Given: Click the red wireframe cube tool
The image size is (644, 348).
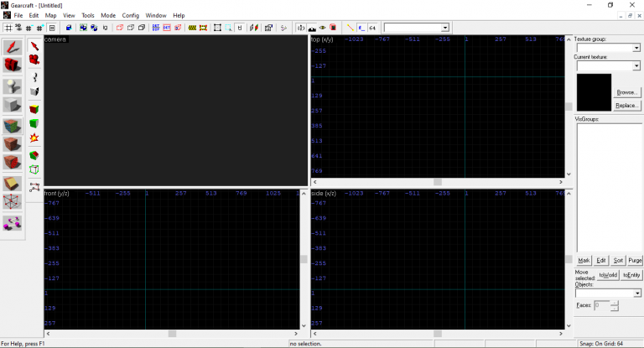Looking at the screenshot, I should pyautogui.click(x=13, y=201).
